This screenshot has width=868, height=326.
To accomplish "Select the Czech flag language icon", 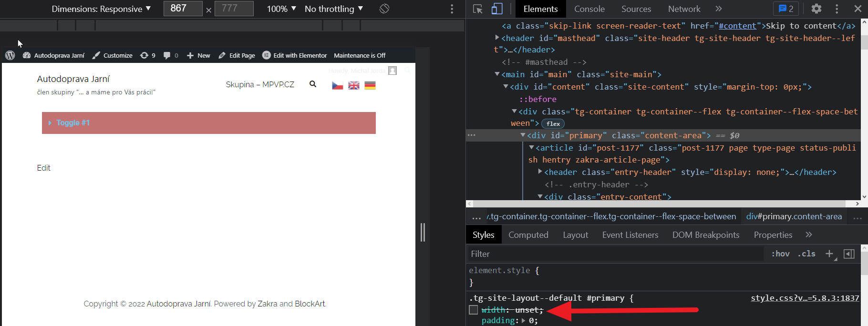I will click(x=338, y=85).
